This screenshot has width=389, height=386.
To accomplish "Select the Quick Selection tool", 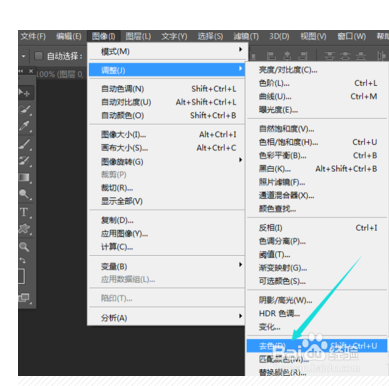I will 25,110.
